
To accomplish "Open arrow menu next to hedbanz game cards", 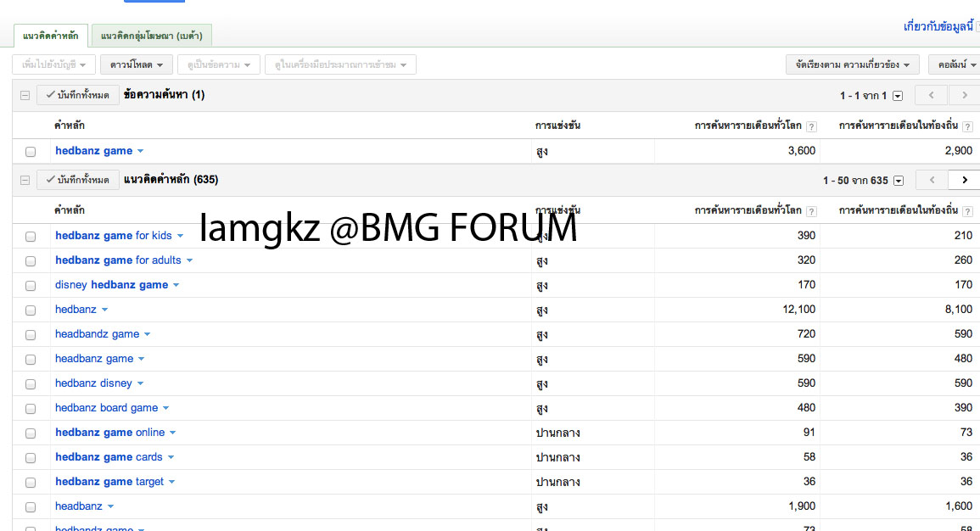I will [171, 457].
